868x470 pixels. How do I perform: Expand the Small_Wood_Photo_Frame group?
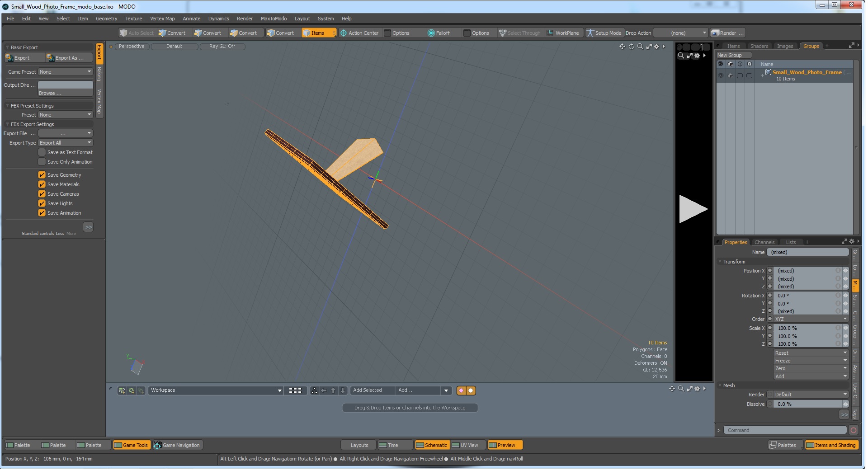[x=762, y=75]
